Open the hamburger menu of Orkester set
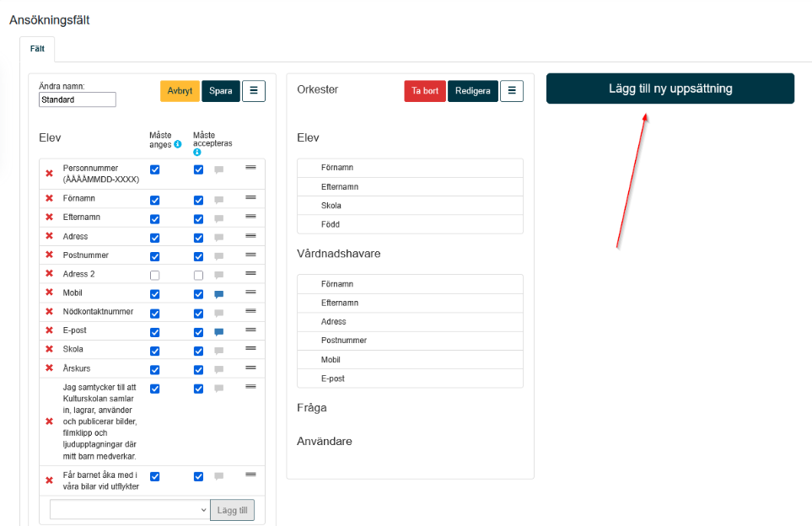 point(512,90)
